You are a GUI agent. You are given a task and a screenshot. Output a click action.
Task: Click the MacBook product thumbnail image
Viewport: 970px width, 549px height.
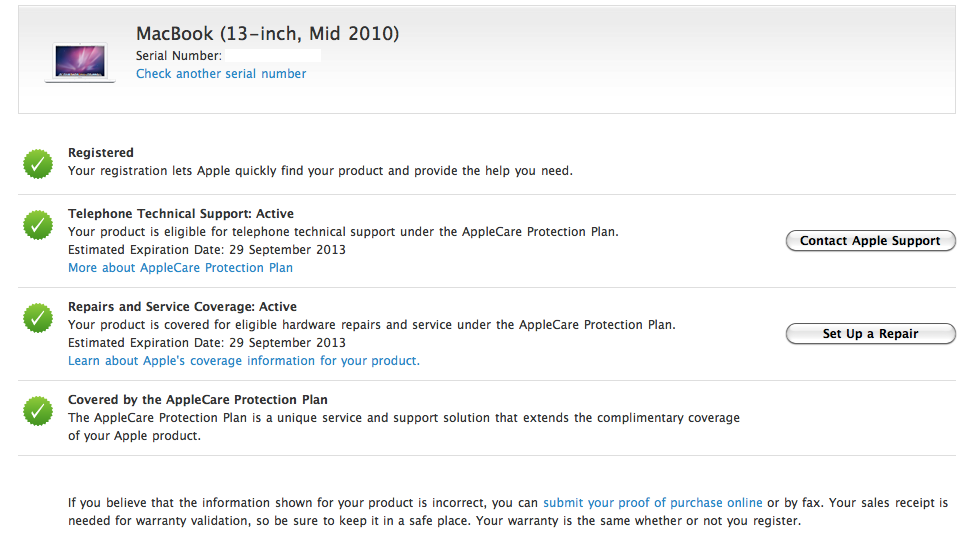80,61
